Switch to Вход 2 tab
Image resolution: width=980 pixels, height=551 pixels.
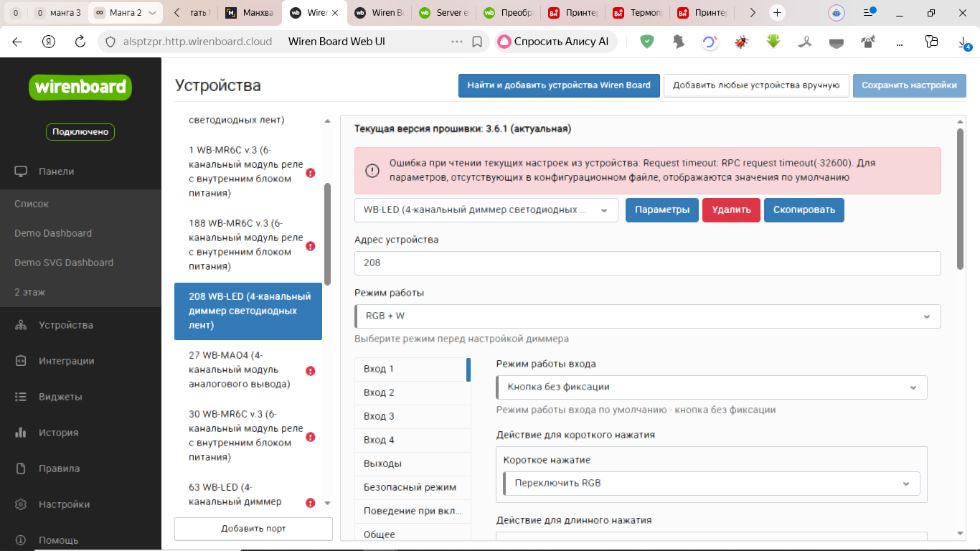tap(413, 392)
